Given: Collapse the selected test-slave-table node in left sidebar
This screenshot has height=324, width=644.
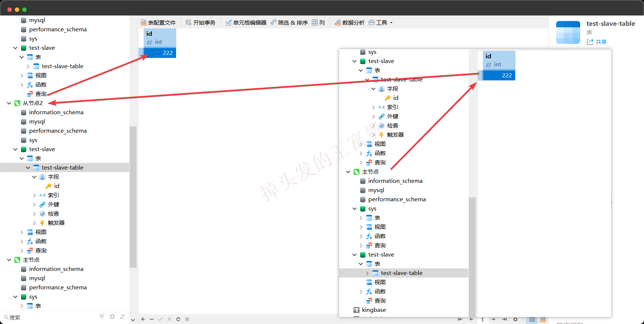Looking at the screenshot, I should pos(28,168).
